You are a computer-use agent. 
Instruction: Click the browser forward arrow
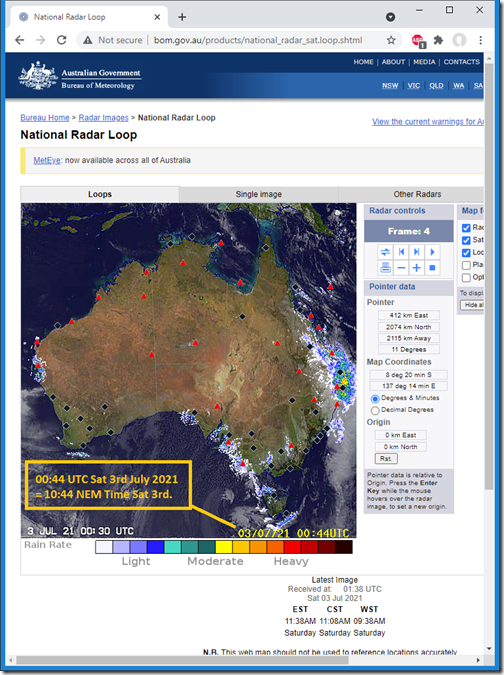click(x=40, y=40)
